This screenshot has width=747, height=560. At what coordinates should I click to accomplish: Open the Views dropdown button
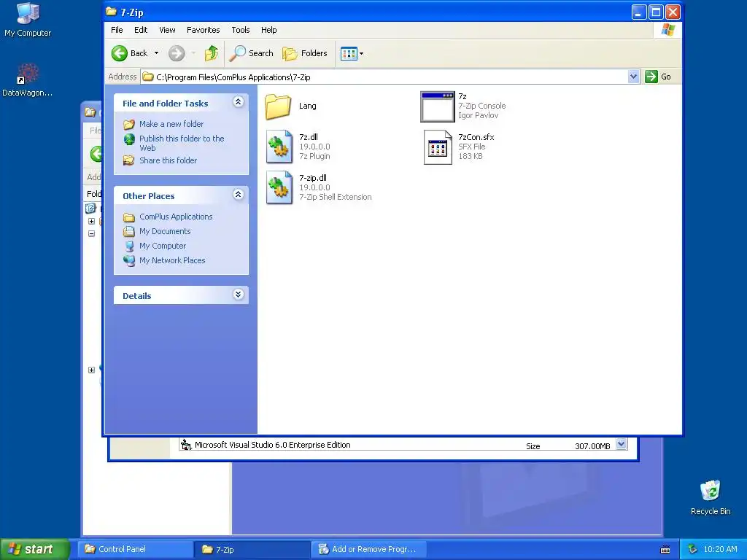[x=352, y=53]
